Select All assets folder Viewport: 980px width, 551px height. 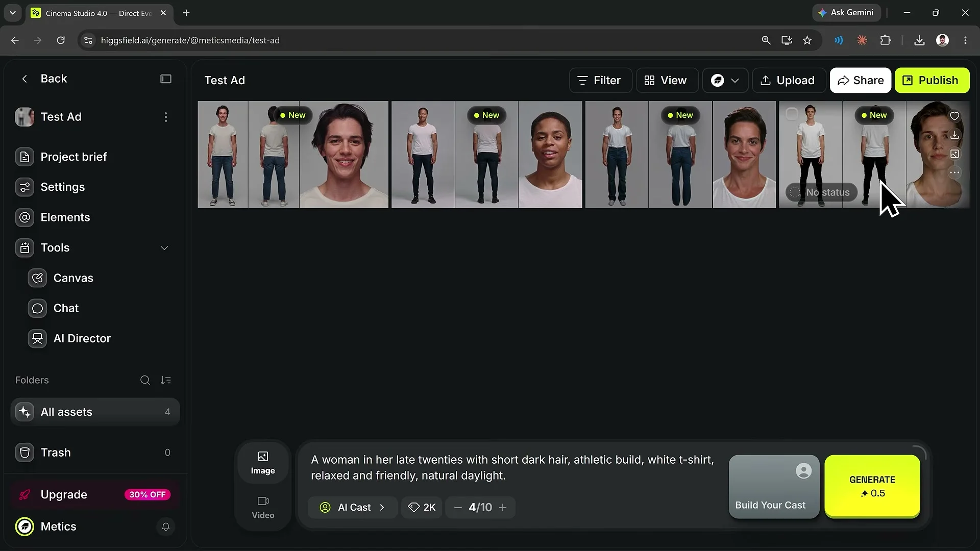pyautogui.click(x=95, y=412)
